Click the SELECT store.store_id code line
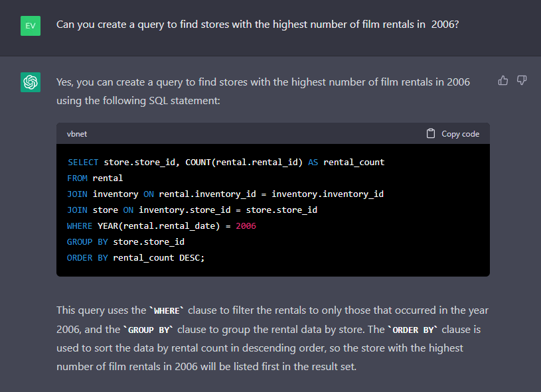The image size is (541, 392). click(226, 162)
